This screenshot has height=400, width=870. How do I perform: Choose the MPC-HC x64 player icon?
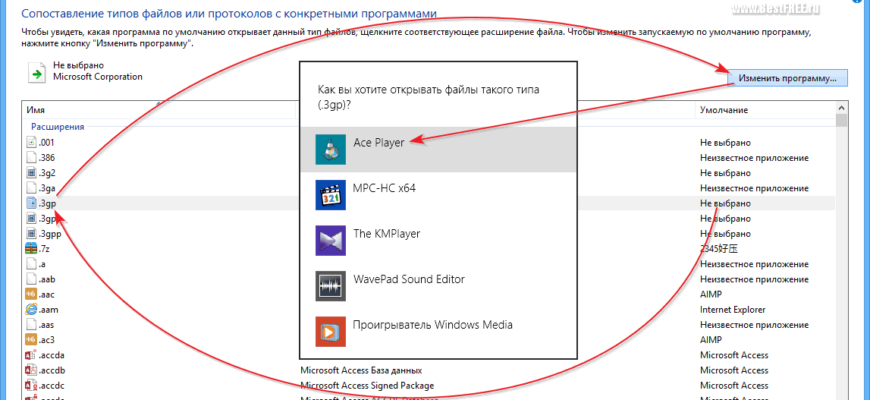331,195
